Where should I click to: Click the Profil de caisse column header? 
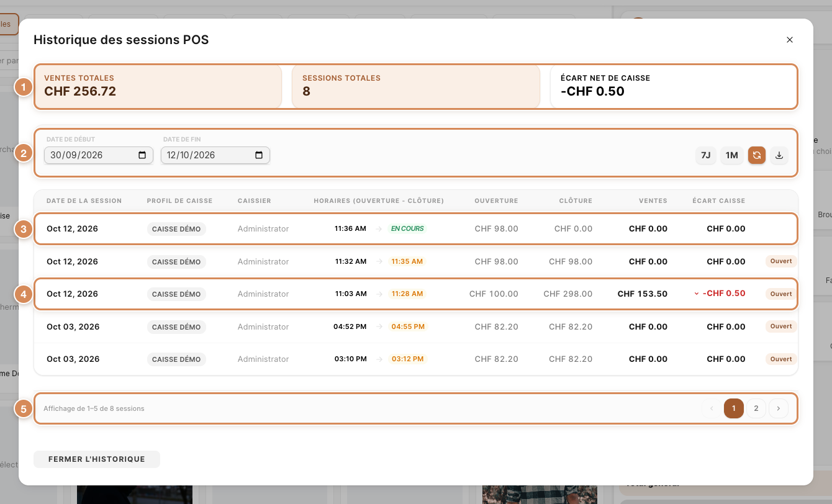180,201
